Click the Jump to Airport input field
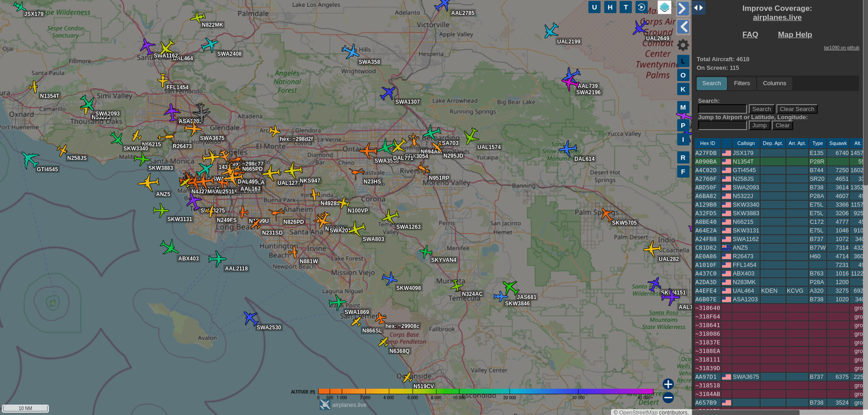Image resolution: width=868 pixels, height=415 pixels. 722,126
